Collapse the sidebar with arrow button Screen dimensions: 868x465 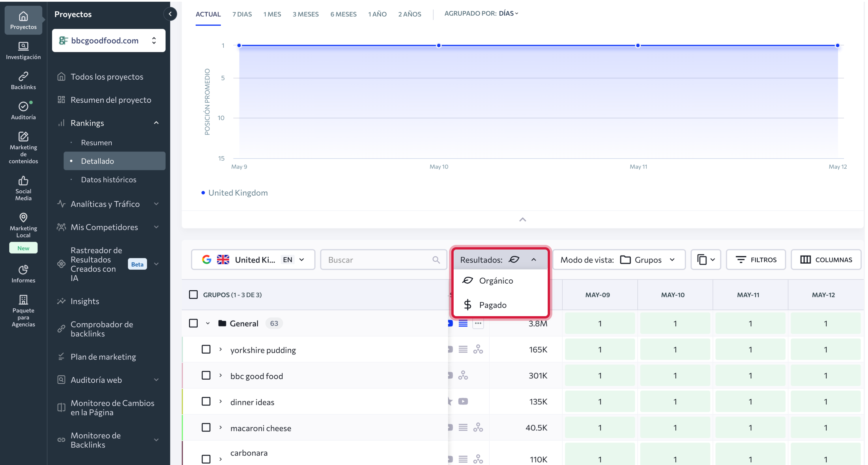point(170,14)
